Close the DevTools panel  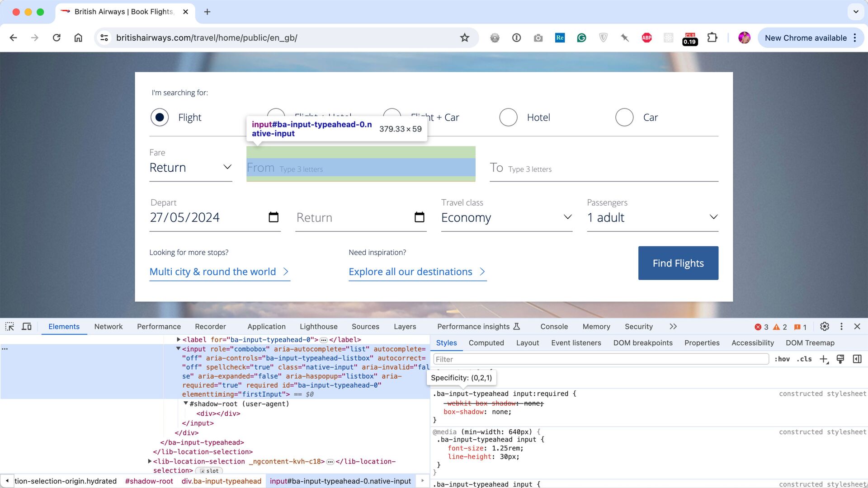(857, 327)
